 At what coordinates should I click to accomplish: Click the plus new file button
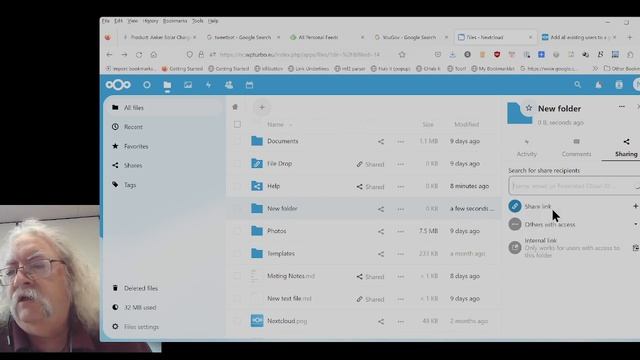click(262, 107)
